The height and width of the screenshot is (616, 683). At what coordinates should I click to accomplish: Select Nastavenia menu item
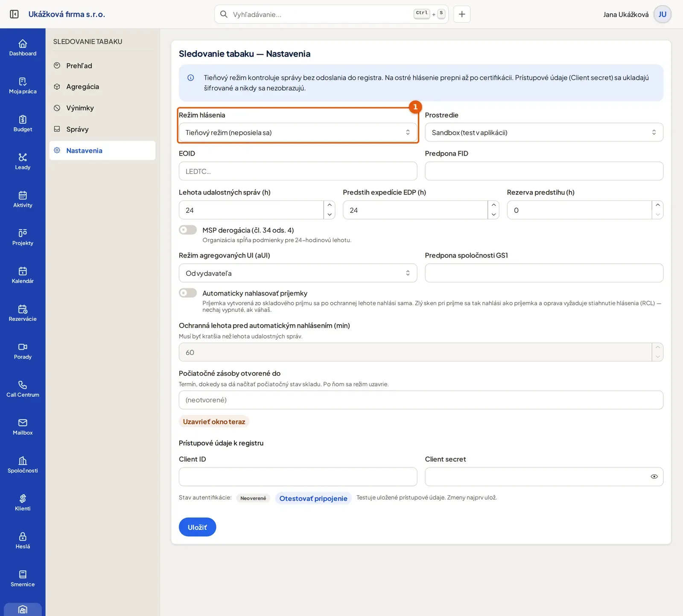click(x=102, y=151)
